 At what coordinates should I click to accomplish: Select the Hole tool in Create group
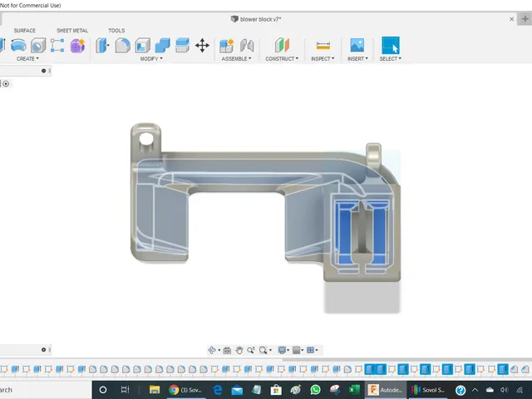tap(38, 45)
